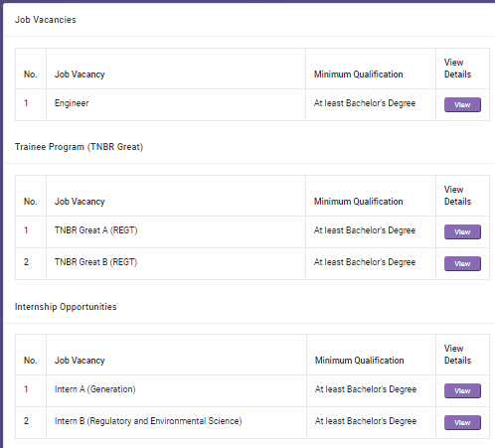The image size is (495, 448).
Task: Open View button for Intern A (Generation)
Action: tap(462, 390)
